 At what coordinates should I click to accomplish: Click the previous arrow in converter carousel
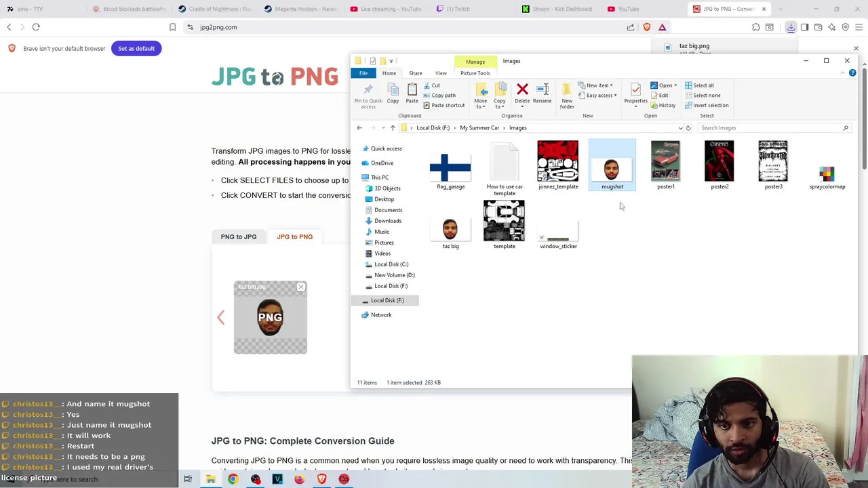coord(220,317)
